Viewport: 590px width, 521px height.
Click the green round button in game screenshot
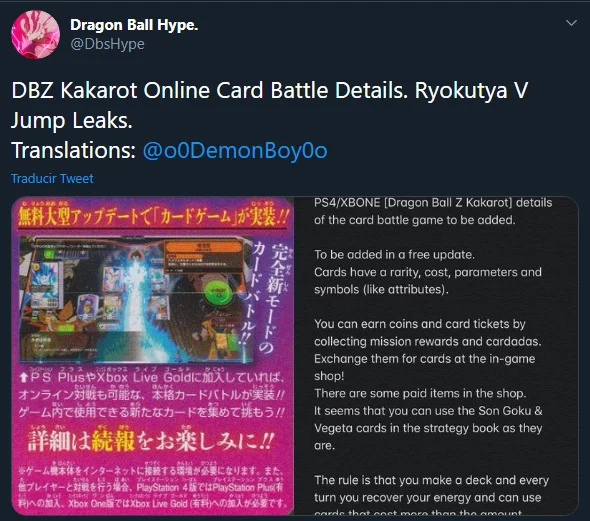tap(219, 293)
